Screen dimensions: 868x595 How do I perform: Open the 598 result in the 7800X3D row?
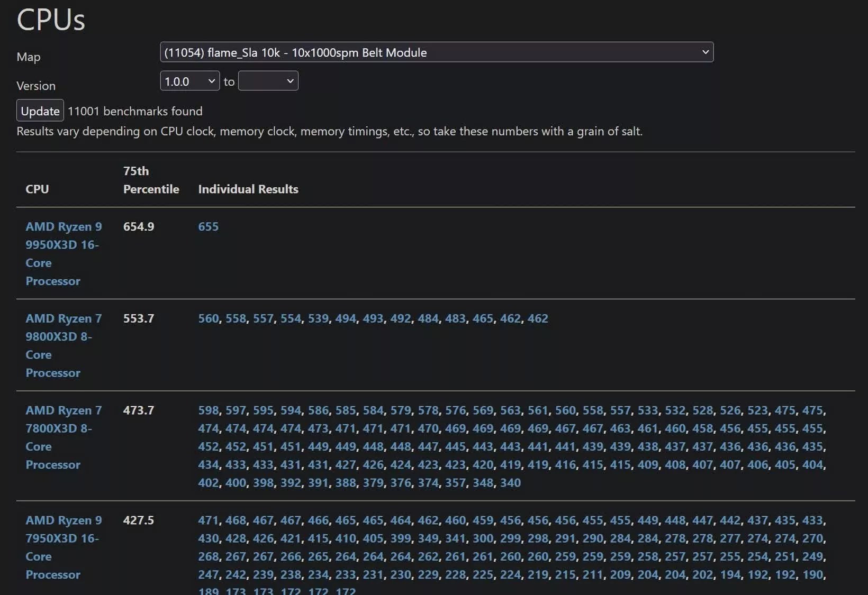point(208,410)
